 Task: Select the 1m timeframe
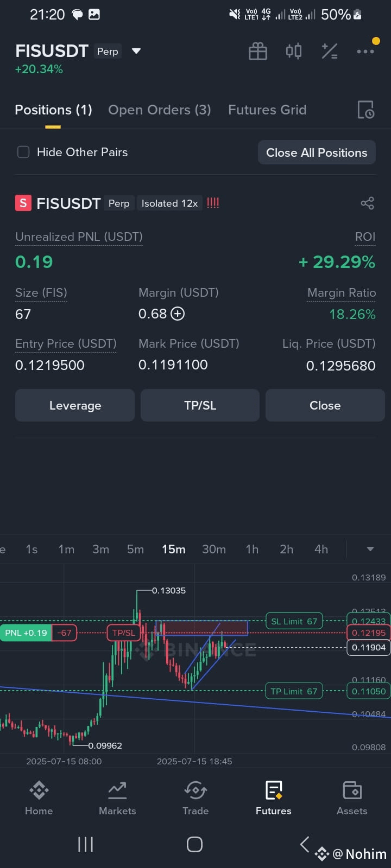pyautogui.click(x=66, y=549)
